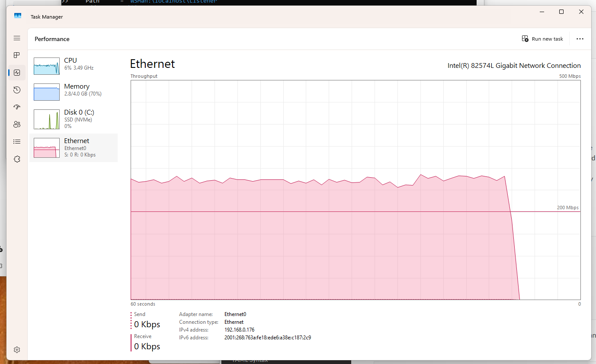Open the Services puzzle-piece icon
This screenshot has height=364, width=596.
click(17, 159)
